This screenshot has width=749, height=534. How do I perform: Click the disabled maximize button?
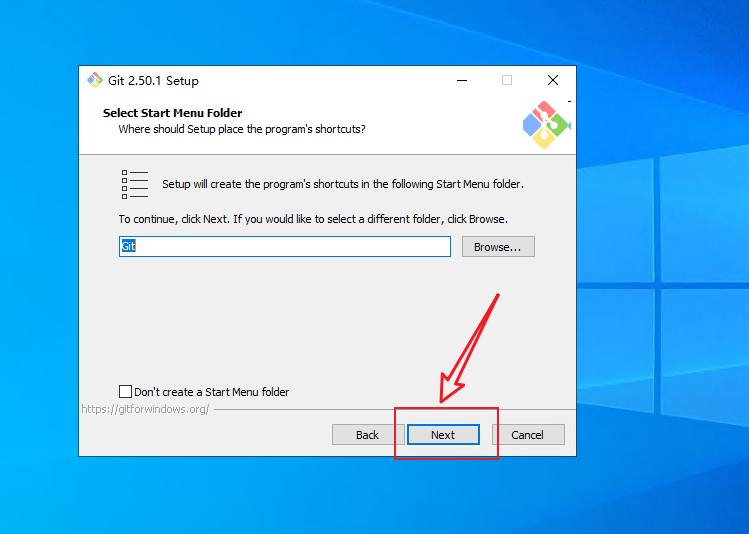point(507,80)
